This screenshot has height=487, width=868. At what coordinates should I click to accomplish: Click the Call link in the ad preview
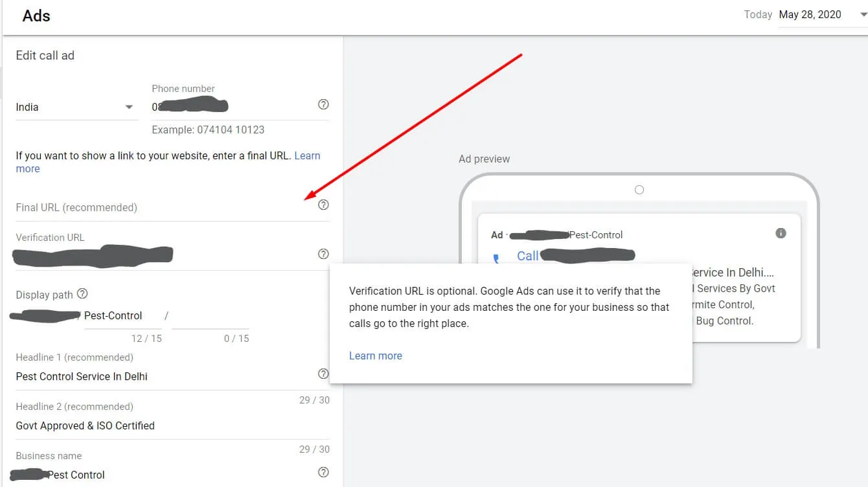527,256
